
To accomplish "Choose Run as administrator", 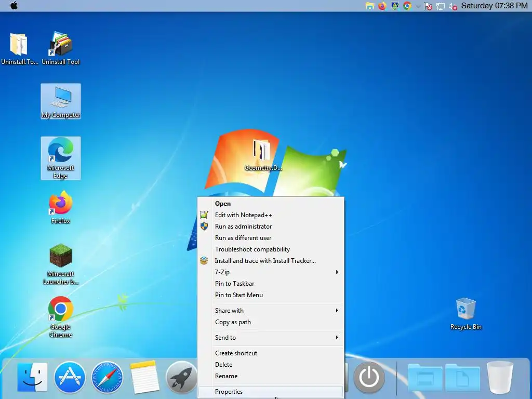I will point(271,227).
